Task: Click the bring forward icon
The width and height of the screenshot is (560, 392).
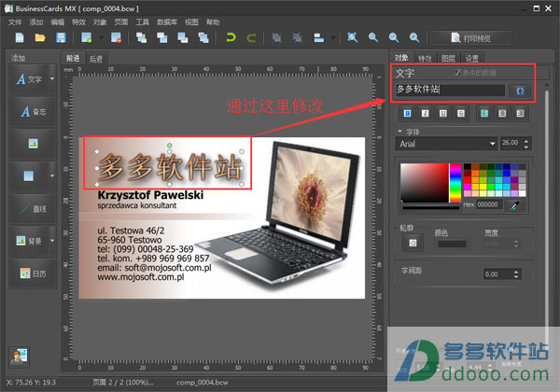Action: click(162, 37)
